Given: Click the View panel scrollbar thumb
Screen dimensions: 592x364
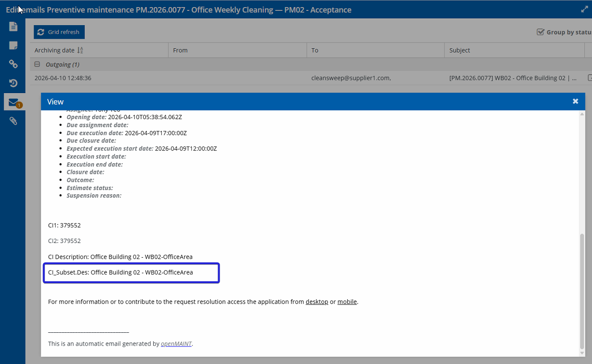Looking at the screenshot, I should [582, 291].
